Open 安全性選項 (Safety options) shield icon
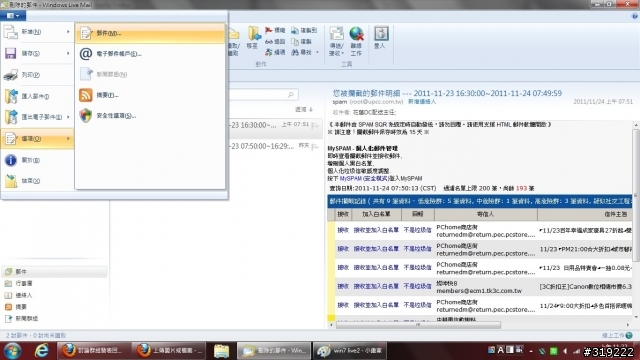 tap(150, 116)
